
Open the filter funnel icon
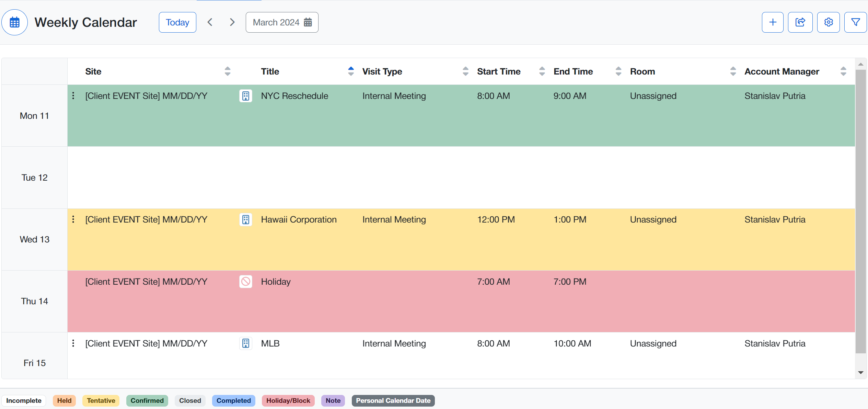click(x=855, y=22)
